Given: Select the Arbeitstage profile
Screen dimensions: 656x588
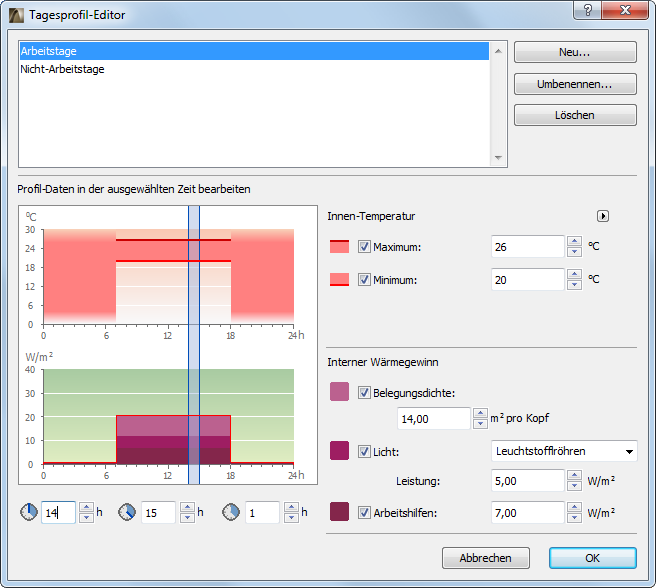Looking at the screenshot, I should (254, 51).
